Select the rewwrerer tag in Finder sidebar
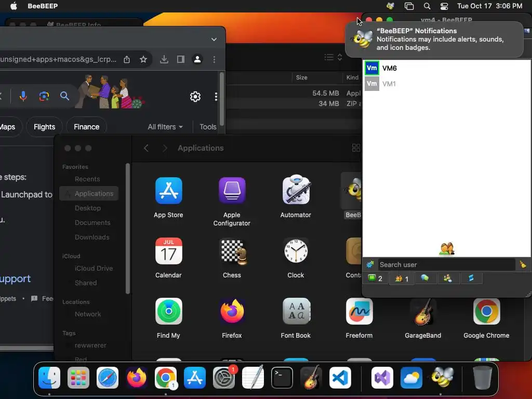The height and width of the screenshot is (399, 532). coord(90,345)
